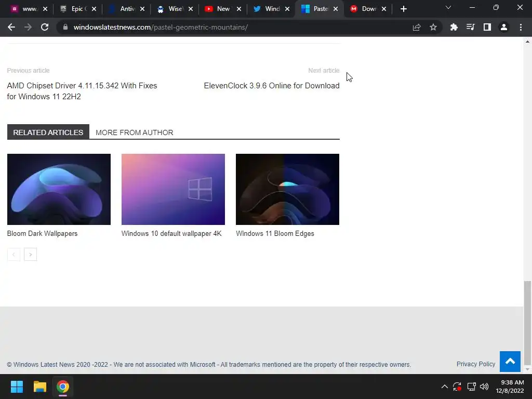Viewport: 532px width, 399px height.
Task: Close the 'Dowr' tab
Action: [384, 9]
